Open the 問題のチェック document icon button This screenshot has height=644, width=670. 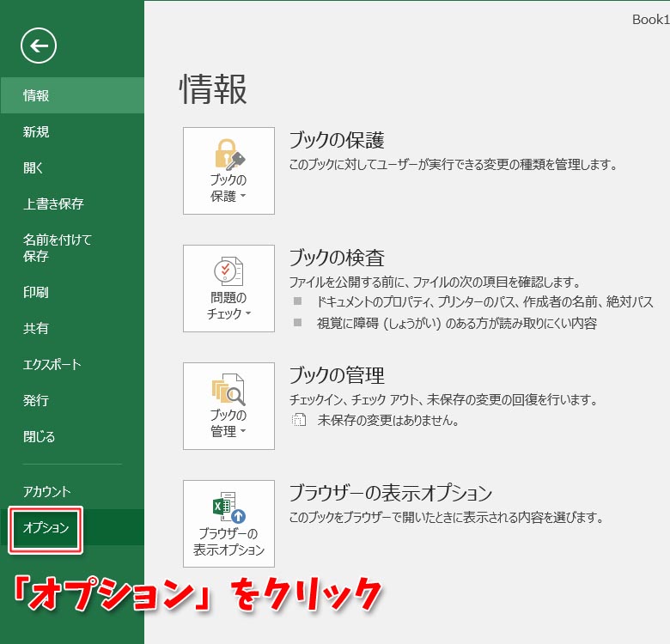pyautogui.click(x=228, y=289)
